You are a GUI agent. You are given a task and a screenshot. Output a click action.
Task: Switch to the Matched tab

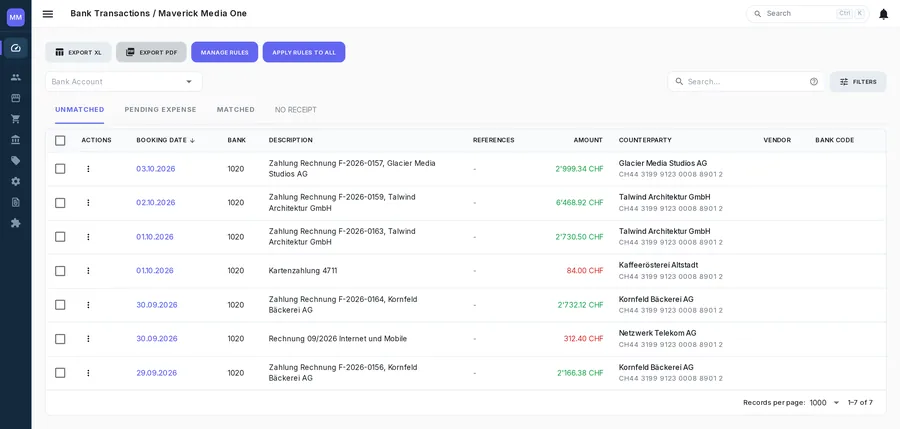pyautogui.click(x=235, y=110)
